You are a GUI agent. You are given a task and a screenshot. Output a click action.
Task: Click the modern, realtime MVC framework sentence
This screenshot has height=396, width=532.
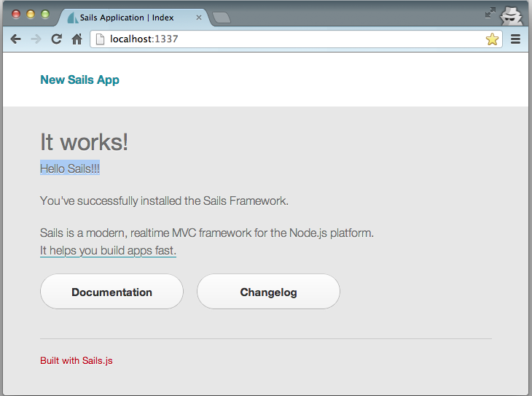(207, 233)
